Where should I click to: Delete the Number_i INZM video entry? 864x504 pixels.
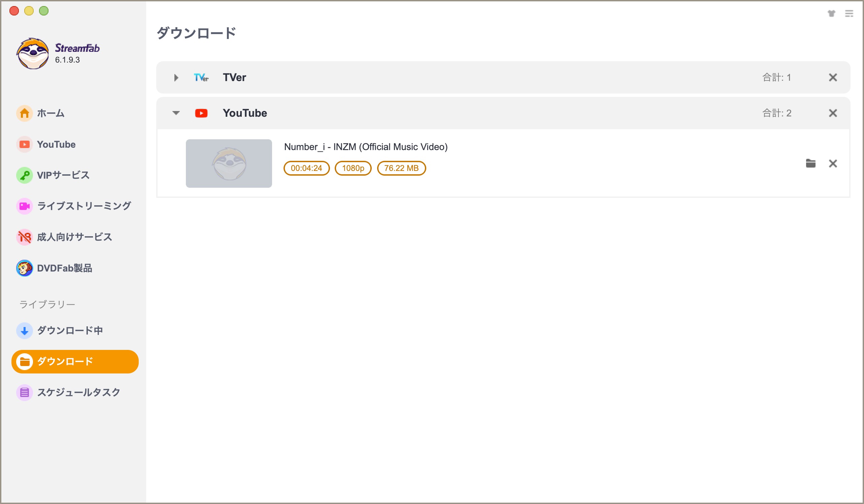[833, 164]
